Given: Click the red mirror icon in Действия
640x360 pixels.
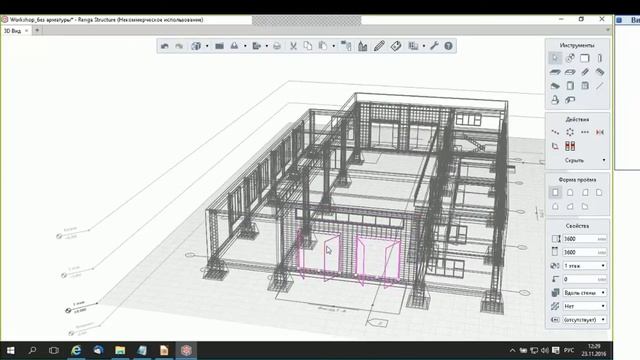Looking at the screenshot, I should pos(600,132).
